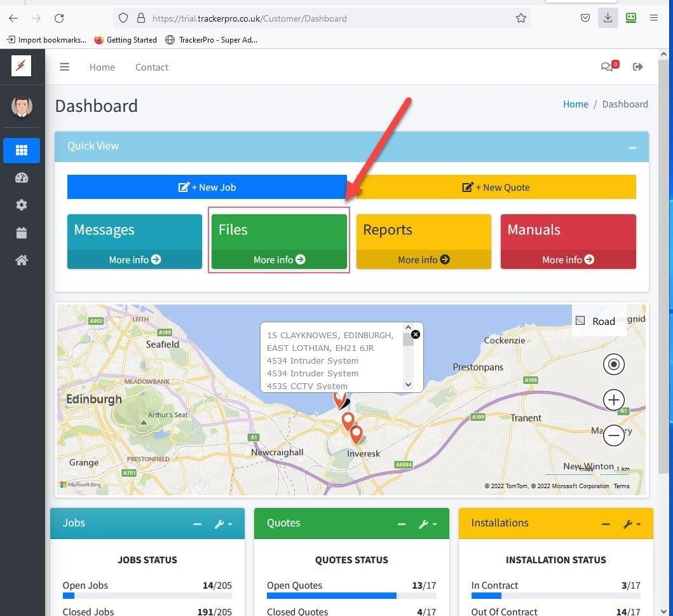Click the house icon in sidebar
The width and height of the screenshot is (673, 616).
point(22,260)
